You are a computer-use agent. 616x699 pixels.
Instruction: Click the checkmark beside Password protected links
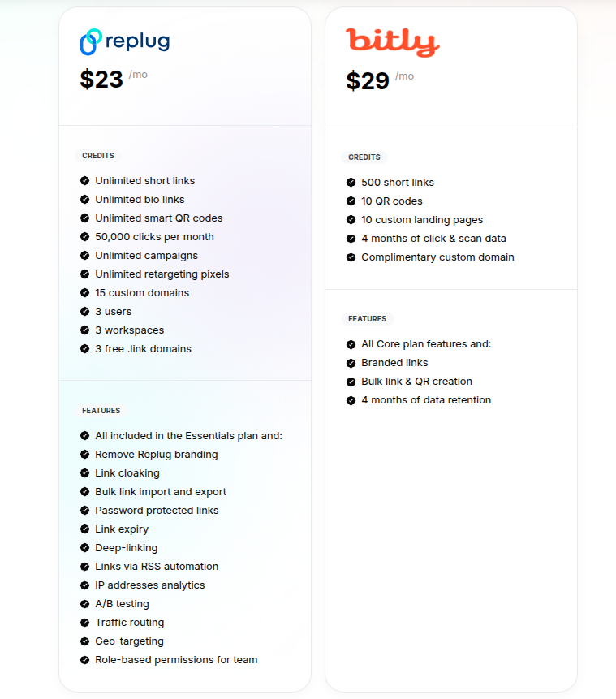86,510
